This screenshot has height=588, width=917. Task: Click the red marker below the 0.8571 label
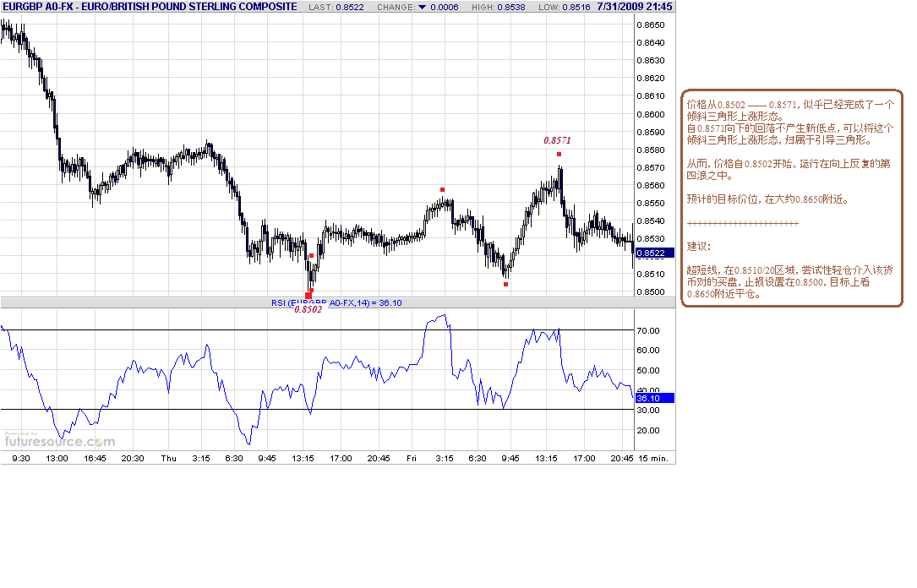[x=559, y=155]
